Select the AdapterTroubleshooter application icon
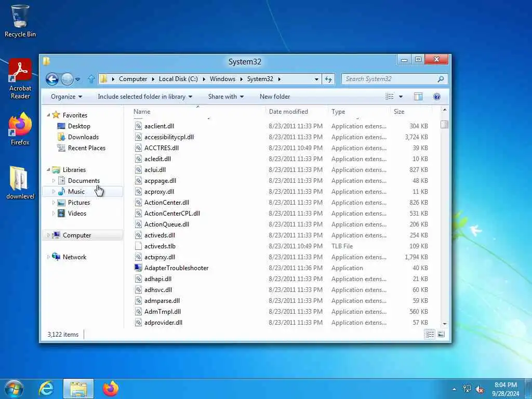Viewport: 532px width, 399px height. click(138, 268)
